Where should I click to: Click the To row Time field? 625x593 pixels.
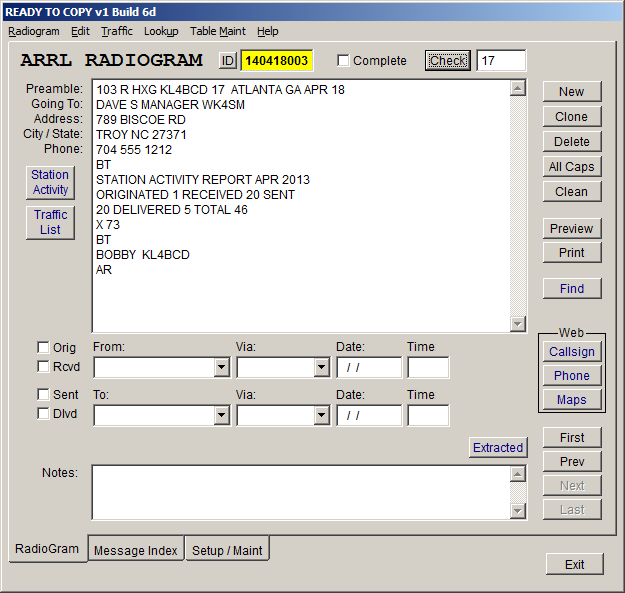pyautogui.click(x=428, y=416)
